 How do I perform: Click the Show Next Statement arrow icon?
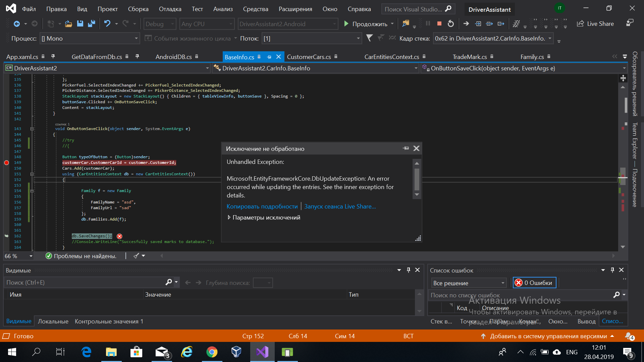466,23
